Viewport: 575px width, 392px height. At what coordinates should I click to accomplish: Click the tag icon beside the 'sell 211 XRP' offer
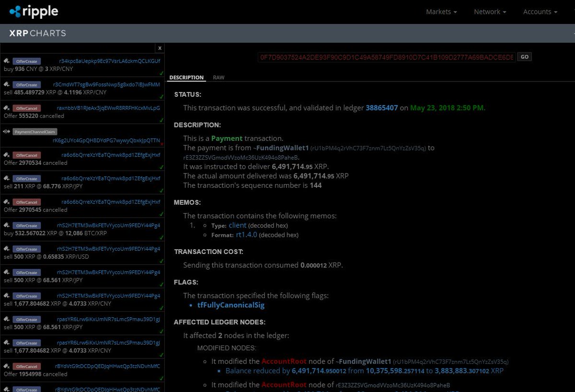tap(7, 178)
